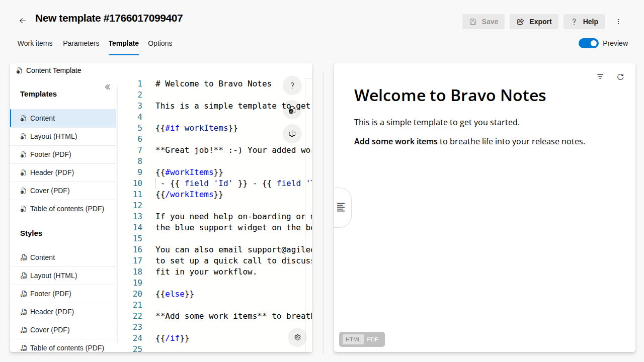Collapse the Templates sidebar
The image size is (644, 362).
[x=108, y=87]
